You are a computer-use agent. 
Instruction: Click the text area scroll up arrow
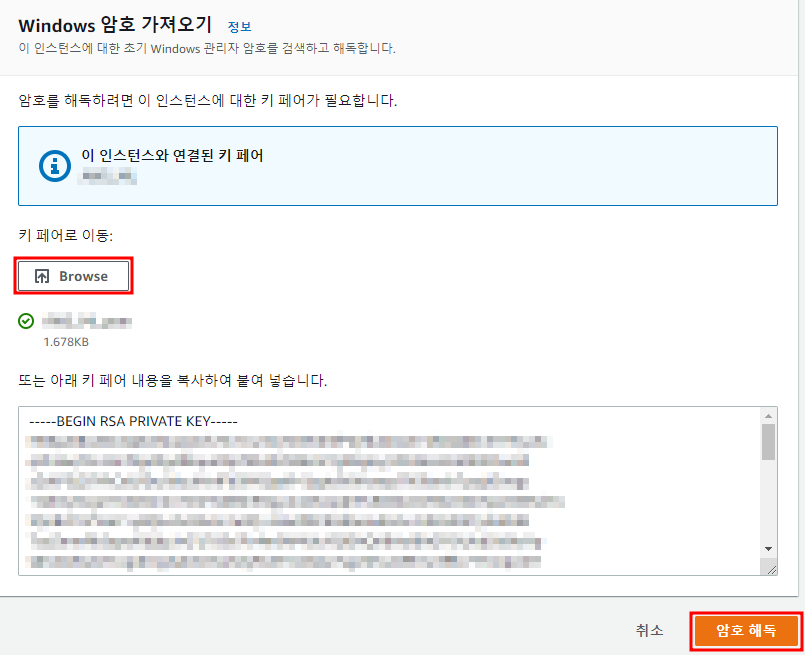click(x=768, y=416)
